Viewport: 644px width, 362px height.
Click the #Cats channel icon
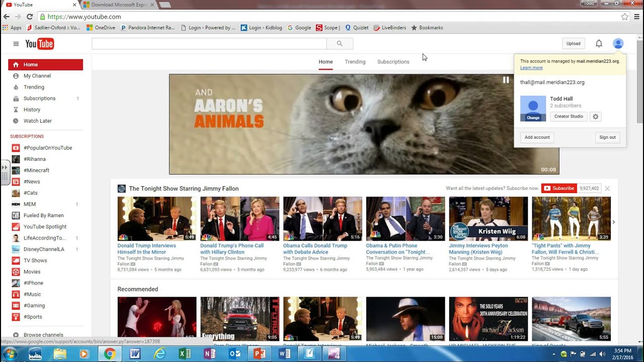pyautogui.click(x=16, y=193)
